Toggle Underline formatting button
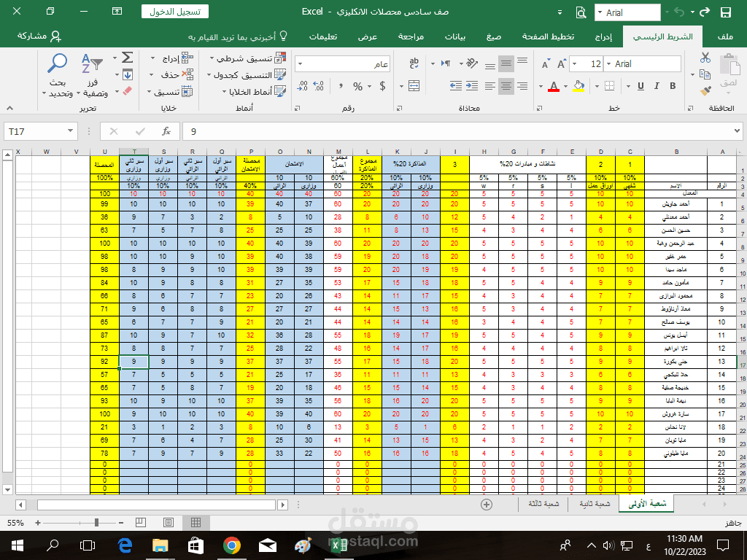This screenshot has width=747, height=560. 640,86
